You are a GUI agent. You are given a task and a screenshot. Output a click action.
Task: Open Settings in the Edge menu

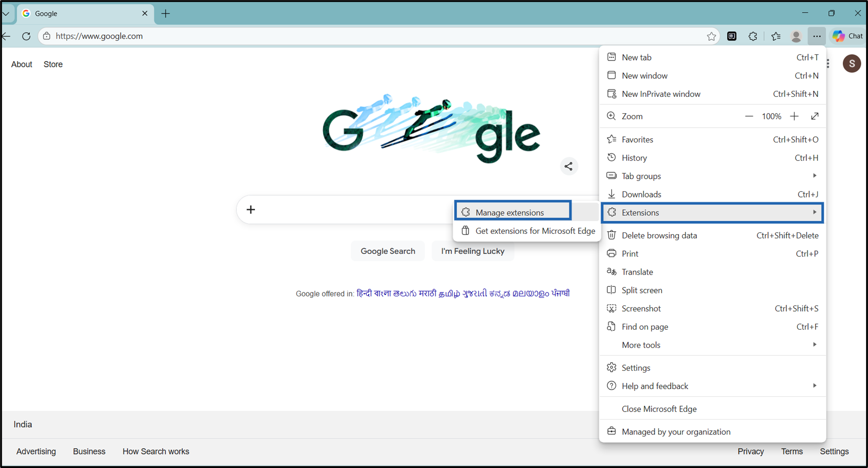point(712,368)
